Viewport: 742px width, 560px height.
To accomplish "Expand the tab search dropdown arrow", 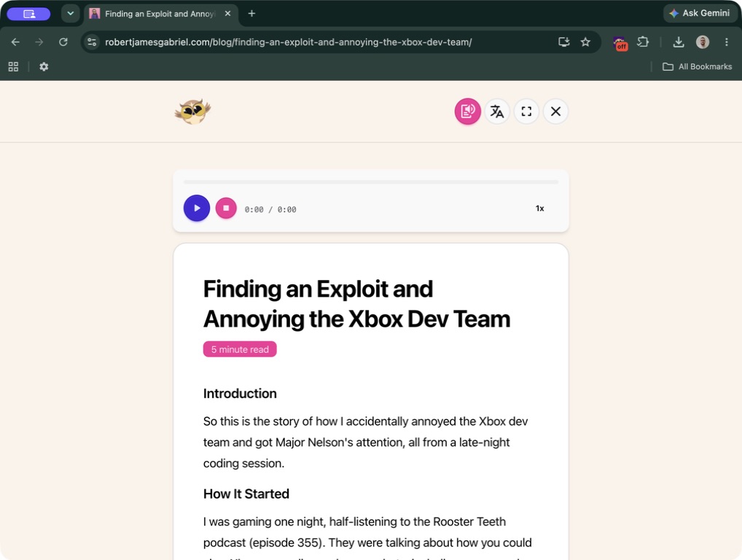I will point(70,14).
